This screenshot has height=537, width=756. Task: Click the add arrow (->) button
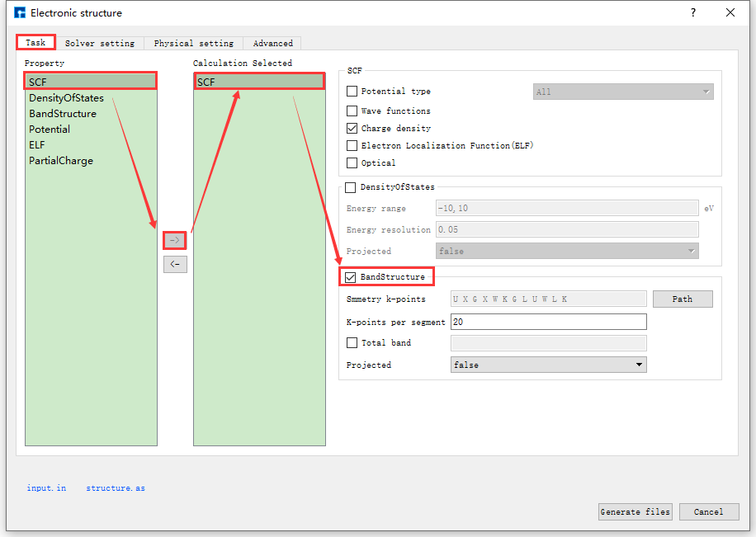coord(175,240)
